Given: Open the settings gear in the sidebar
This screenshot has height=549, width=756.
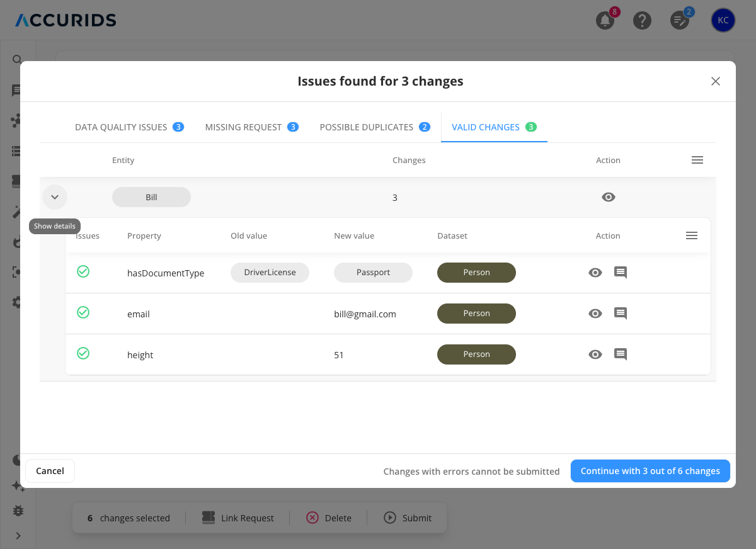Looking at the screenshot, I should click(16, 302).
